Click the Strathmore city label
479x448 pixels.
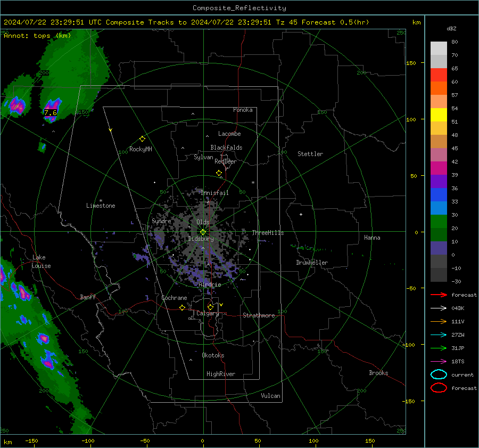click(259, 315)
